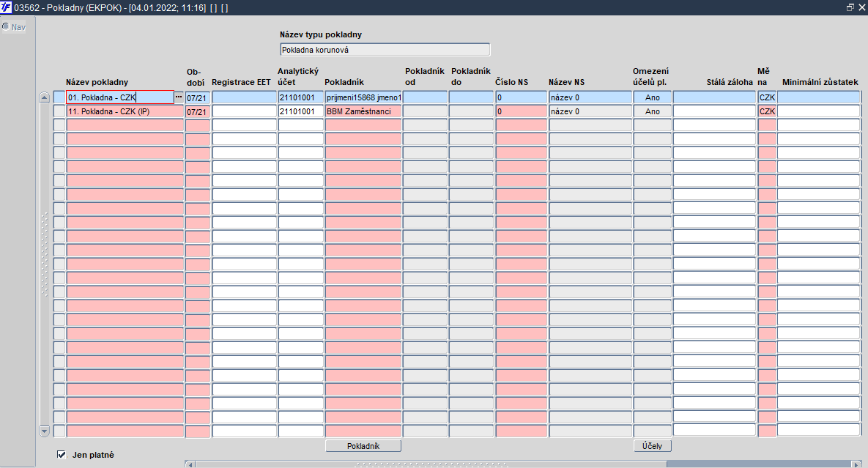Click the Stálá záloha field of the first row
Viewport: 868px width, 468px height.
[714, 97]
